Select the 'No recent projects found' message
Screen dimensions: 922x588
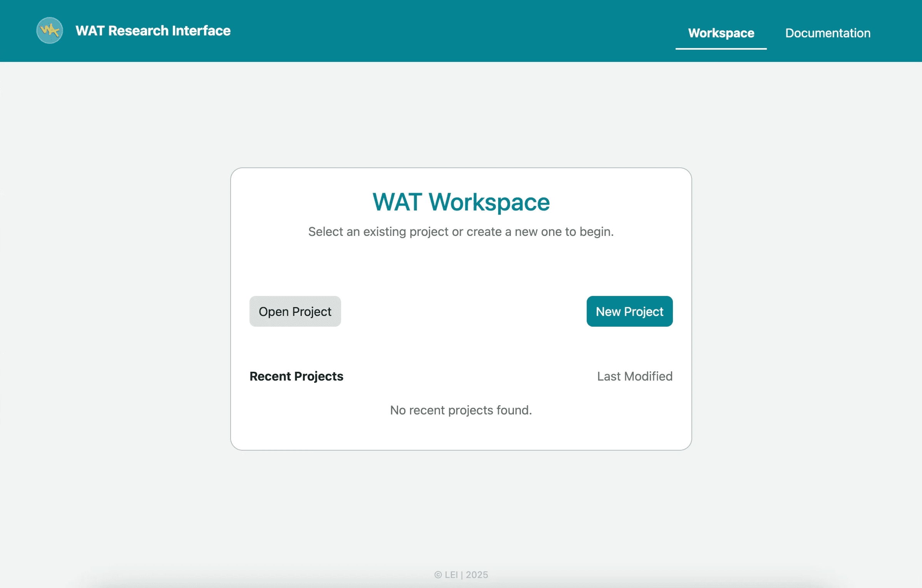pos(461,410)
